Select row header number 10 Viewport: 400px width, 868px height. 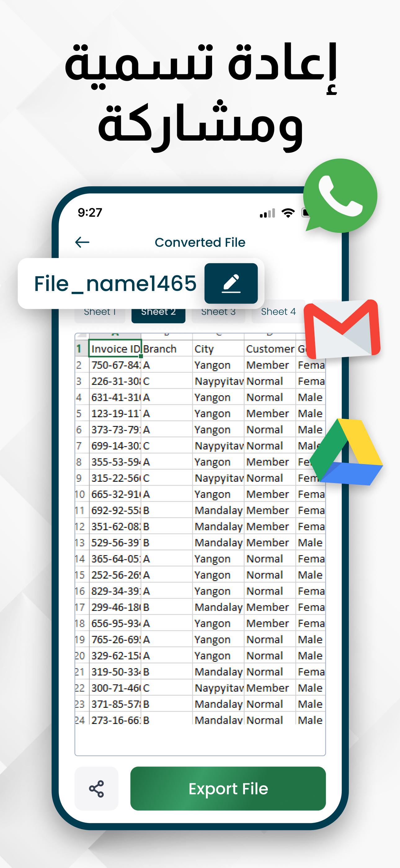click(x=81, y=494)
